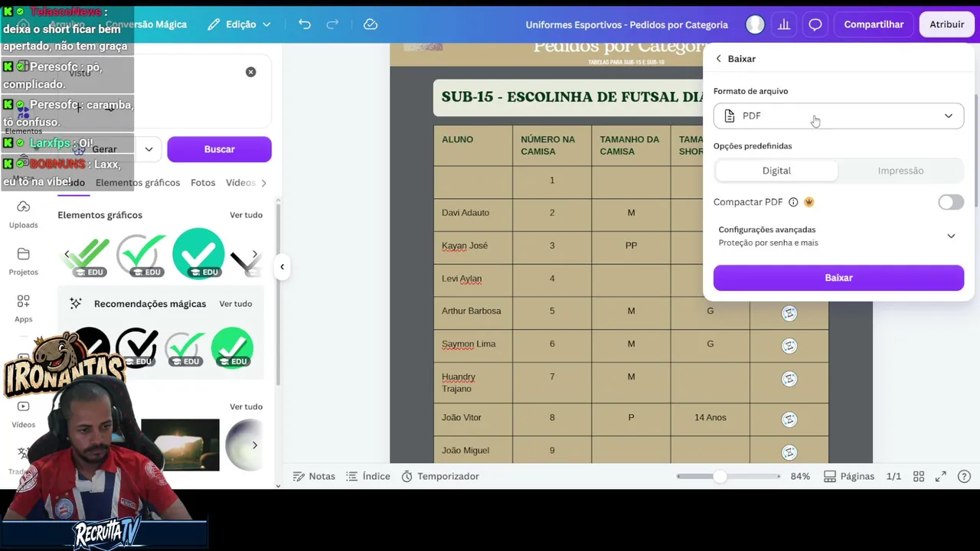Select the hourglass icon in João Miguel's row
This screenshot has height=551, width=980.
[x=789, y=452]
